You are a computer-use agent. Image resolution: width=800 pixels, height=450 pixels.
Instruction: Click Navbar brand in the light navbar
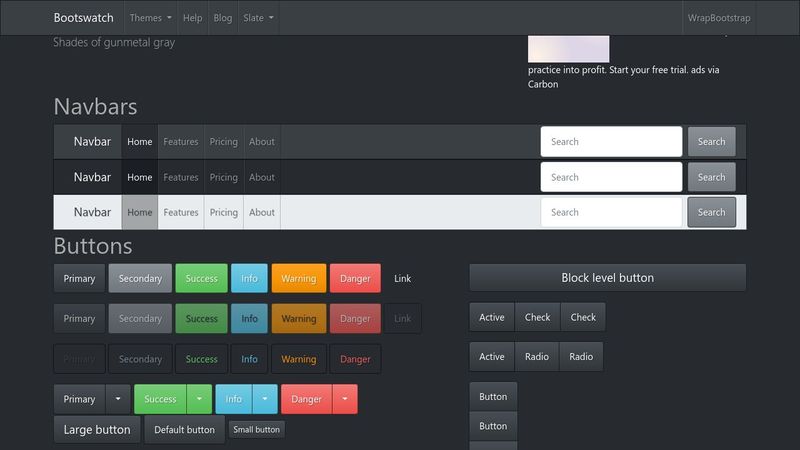92,212
